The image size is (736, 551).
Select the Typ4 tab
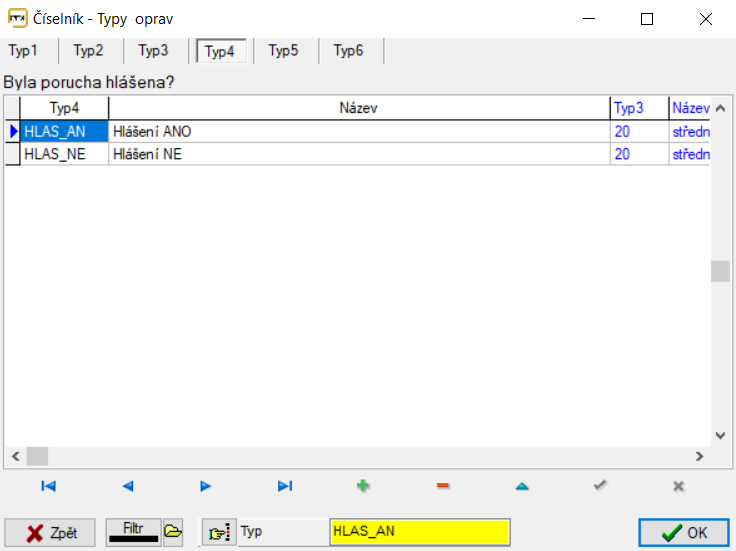pyautogui.click(x=220, y=51)
